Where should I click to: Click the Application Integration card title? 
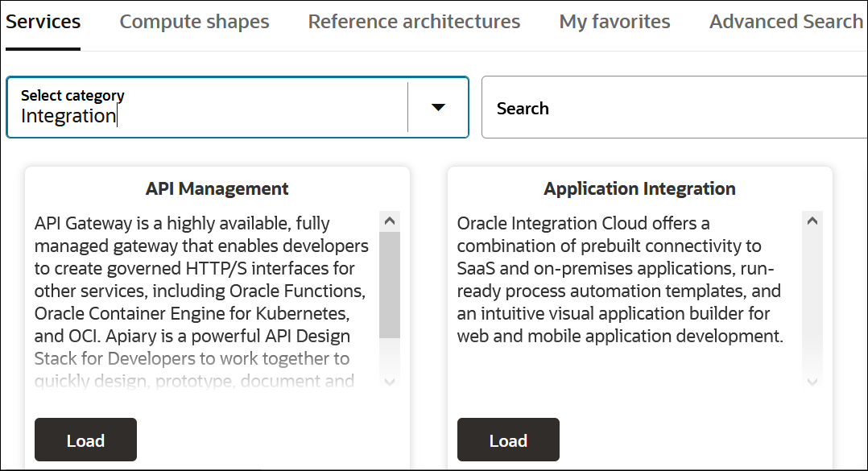[639, 188]
